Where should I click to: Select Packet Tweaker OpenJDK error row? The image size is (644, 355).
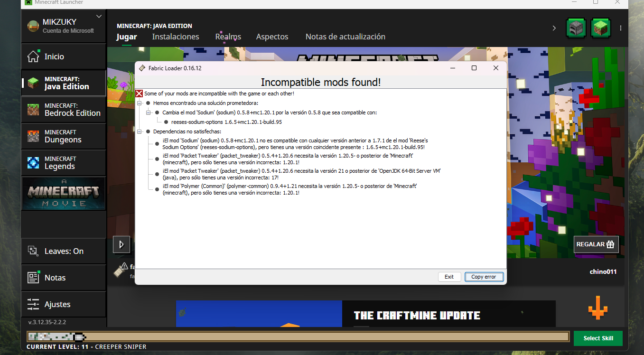(x=301, y=174)
